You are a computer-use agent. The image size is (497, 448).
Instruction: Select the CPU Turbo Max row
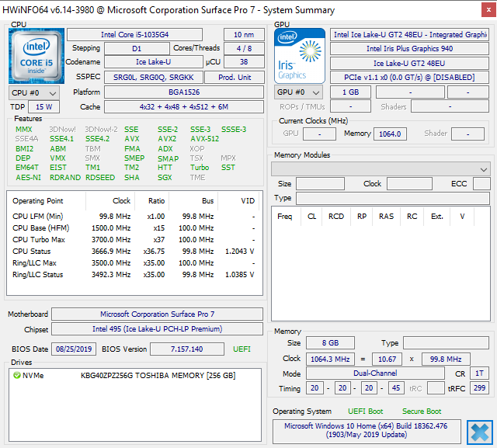(x=132, y=240)
